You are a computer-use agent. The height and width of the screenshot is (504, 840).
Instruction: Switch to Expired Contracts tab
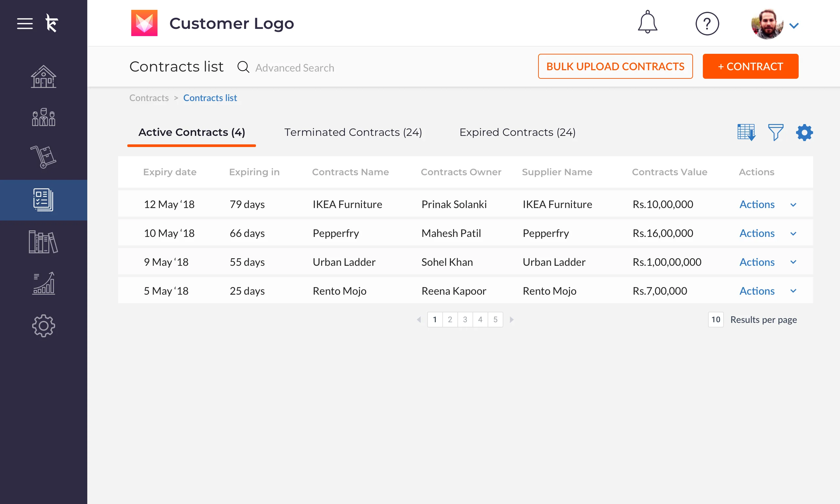(x=517, y=132)
